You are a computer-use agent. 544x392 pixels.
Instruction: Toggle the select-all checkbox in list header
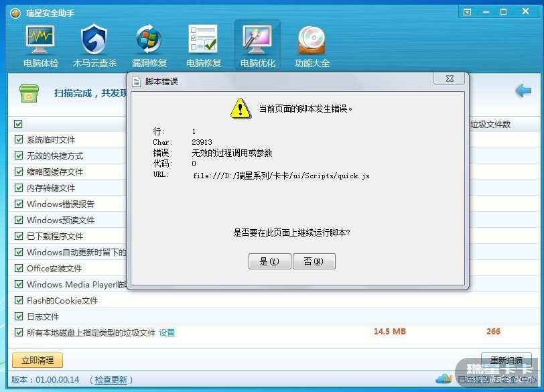(18, 124)
